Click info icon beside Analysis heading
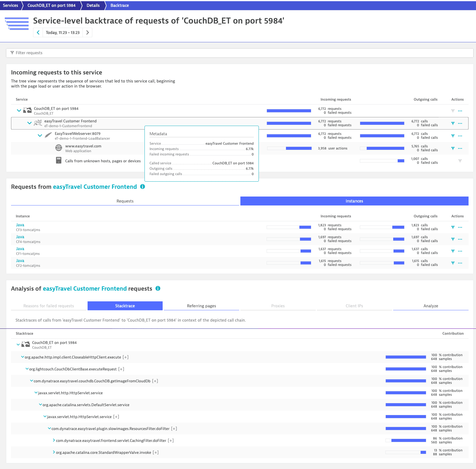Image resolution: width=476 pixels, height=469 pixels. [x=158, y=289]
